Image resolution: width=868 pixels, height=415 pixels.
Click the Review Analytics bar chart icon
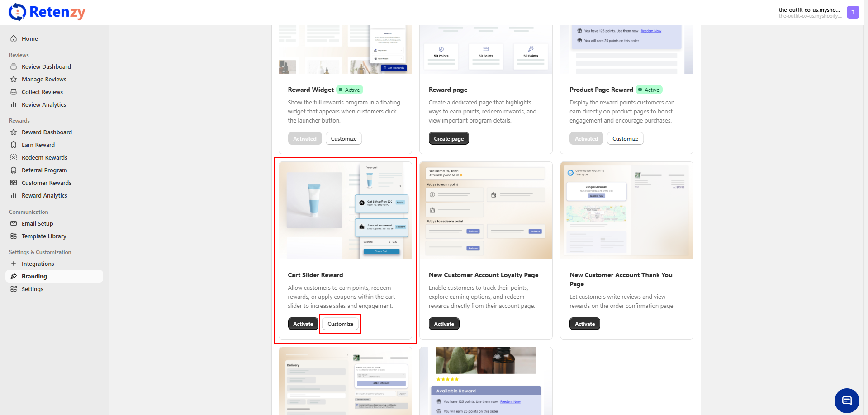tap(14, 104)
